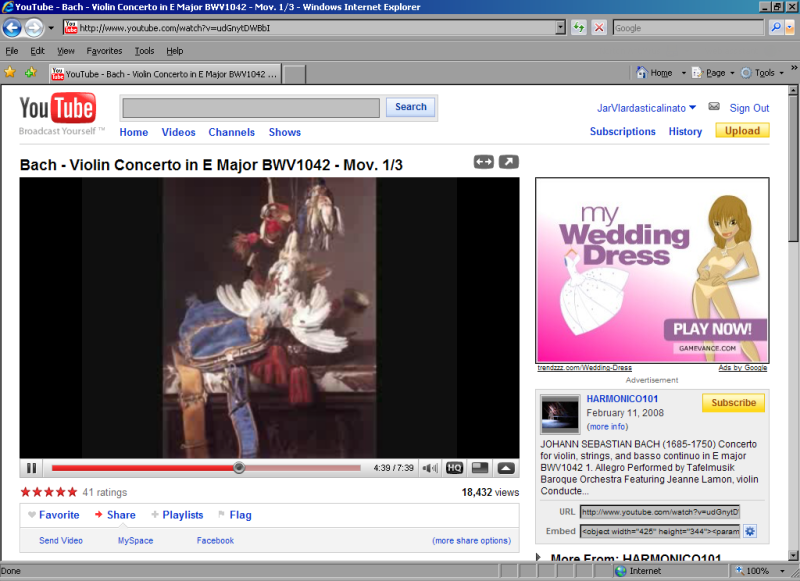Rate the video with the fifth star
Image resolution: width=800 pixels, height=581 pixels.
[72, 492]
